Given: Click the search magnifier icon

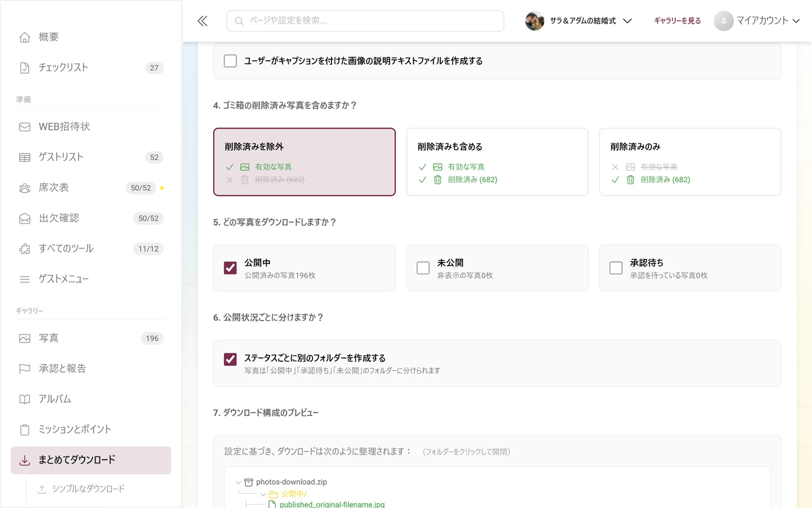Looking at the screenshot, I should [x=239, y=21].
